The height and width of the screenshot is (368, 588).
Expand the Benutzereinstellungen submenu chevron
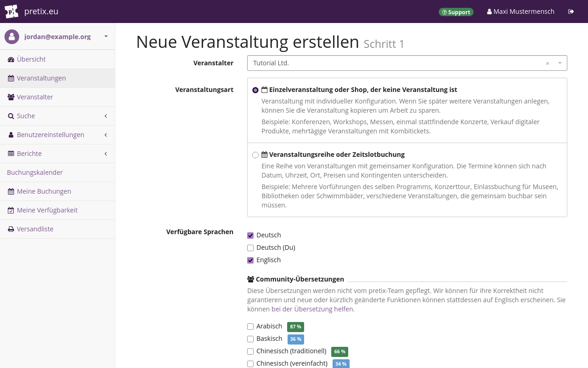pyautogui.click(x=106, y=135)
